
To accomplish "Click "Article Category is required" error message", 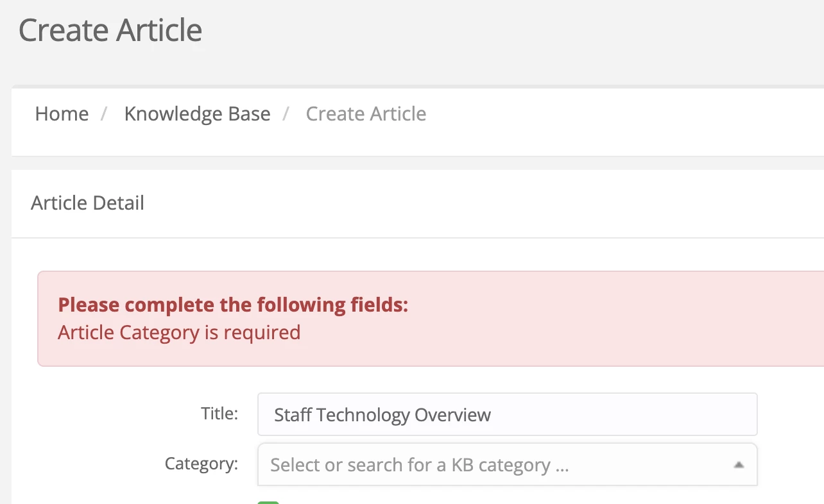I will point(179,333).
